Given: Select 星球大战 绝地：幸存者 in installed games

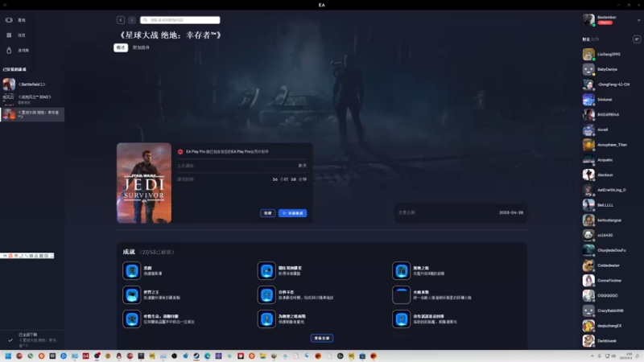Looking at the screenshot, I should pos(32,114).
